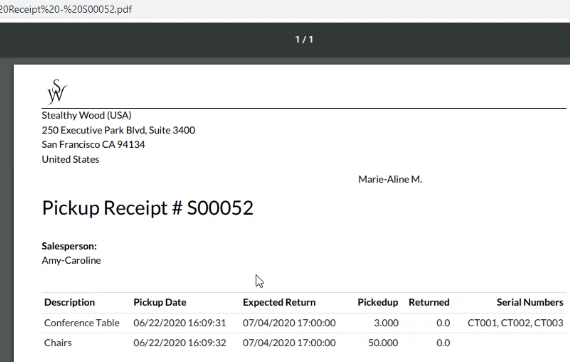Click the United States address line
Image resolution: width=570 pixels, height=362 pixels.
tap(70, 160)
